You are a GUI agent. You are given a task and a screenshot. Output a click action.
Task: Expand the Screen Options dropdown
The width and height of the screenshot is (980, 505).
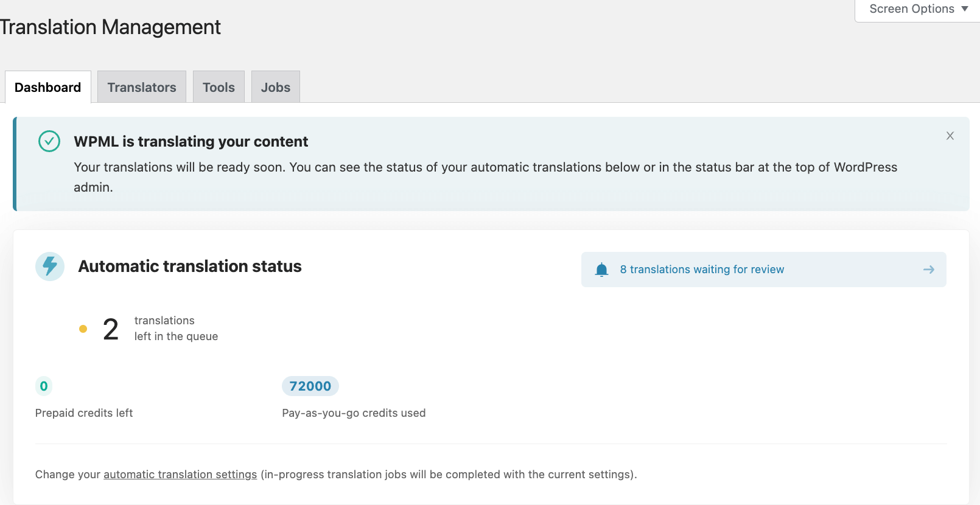918,9
